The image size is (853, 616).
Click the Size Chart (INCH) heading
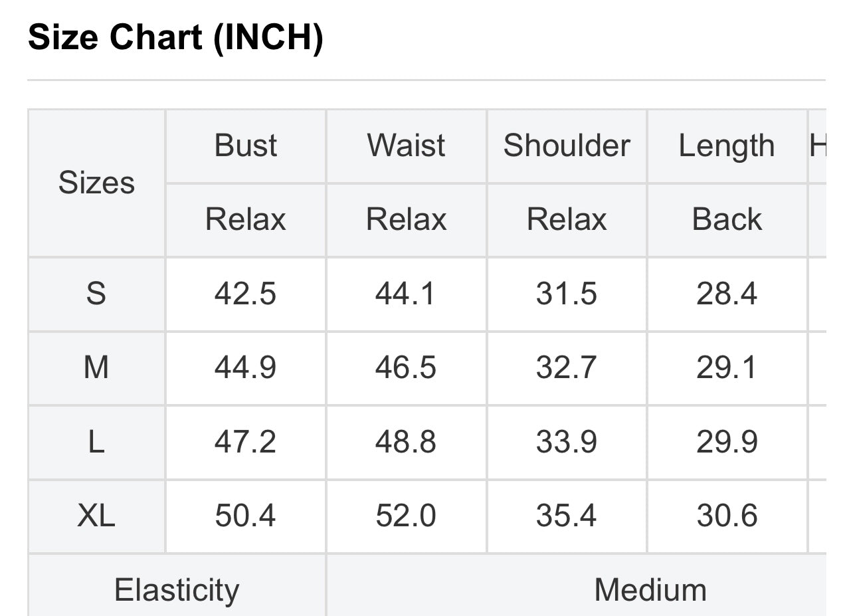coord(175,37)
